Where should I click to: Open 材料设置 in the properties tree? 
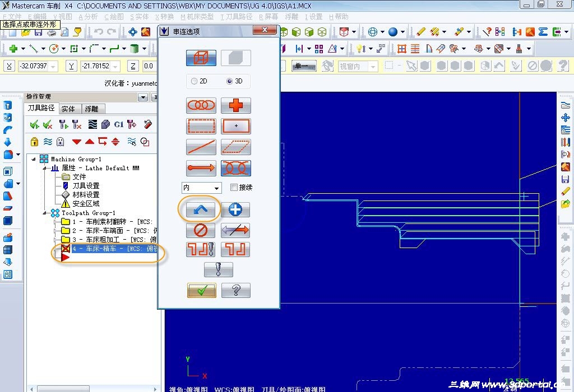click(86, 194)
